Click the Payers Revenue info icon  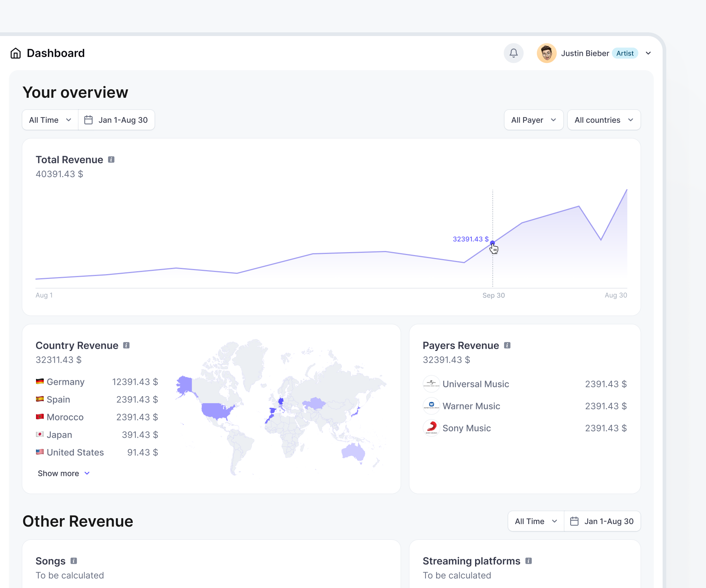tap(507, 345)
